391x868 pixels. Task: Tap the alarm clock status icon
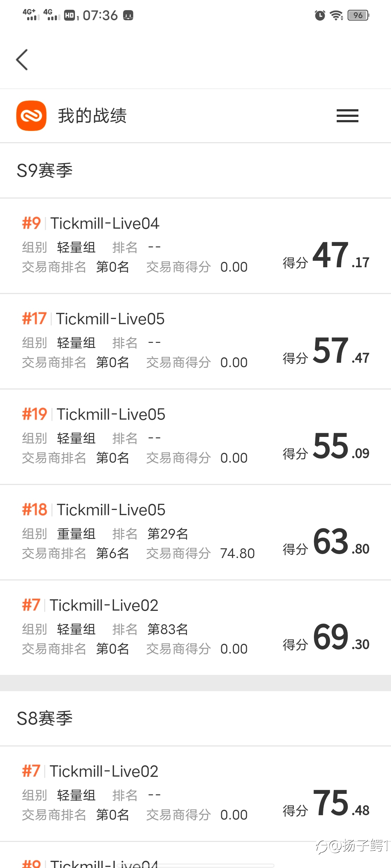point(320,15)
